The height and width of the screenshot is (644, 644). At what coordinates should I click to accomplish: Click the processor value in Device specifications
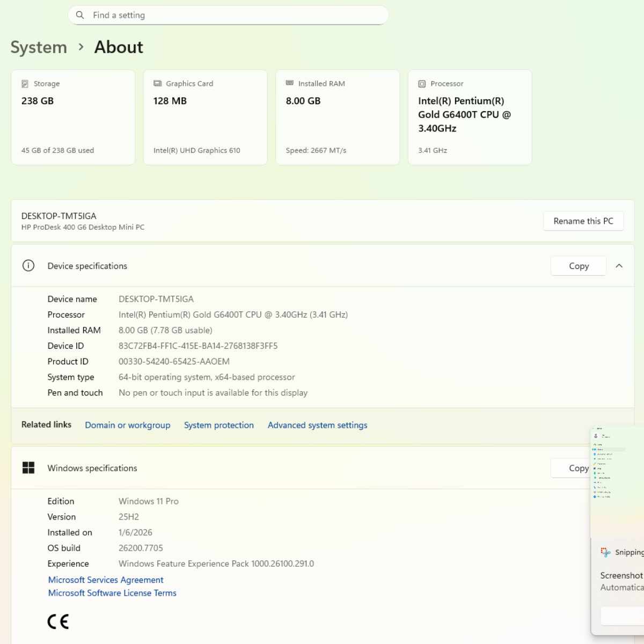click(233, 314)
